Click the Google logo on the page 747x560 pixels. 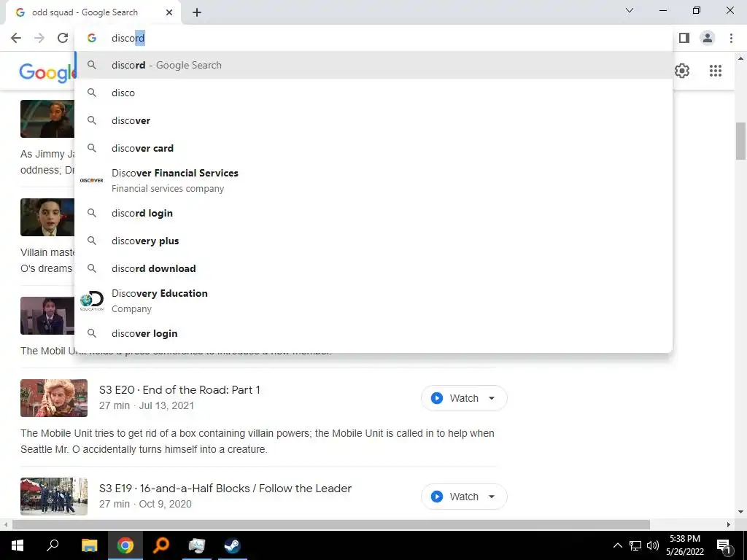tap(47, 73)
